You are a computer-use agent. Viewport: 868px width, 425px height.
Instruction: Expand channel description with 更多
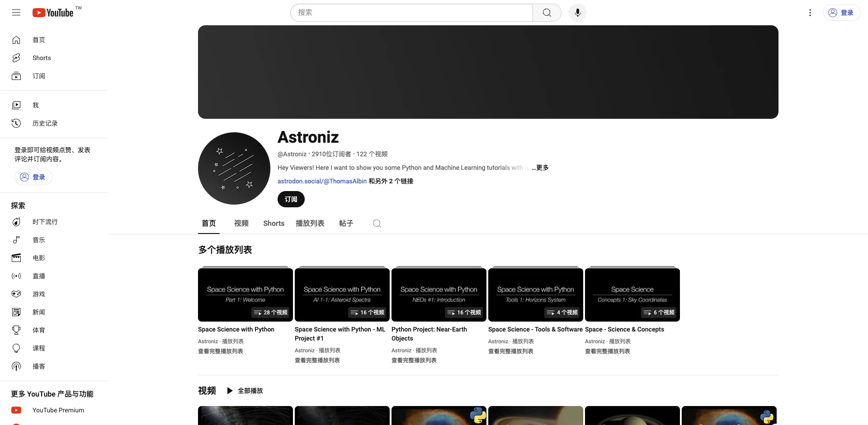click(x=540, y=168)
